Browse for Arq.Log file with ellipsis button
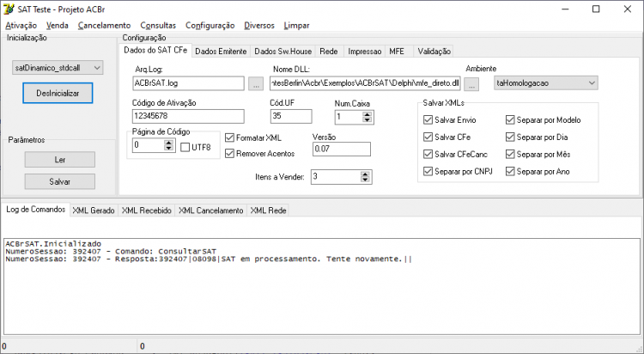 pyautogui.click(x=256, y=84)
